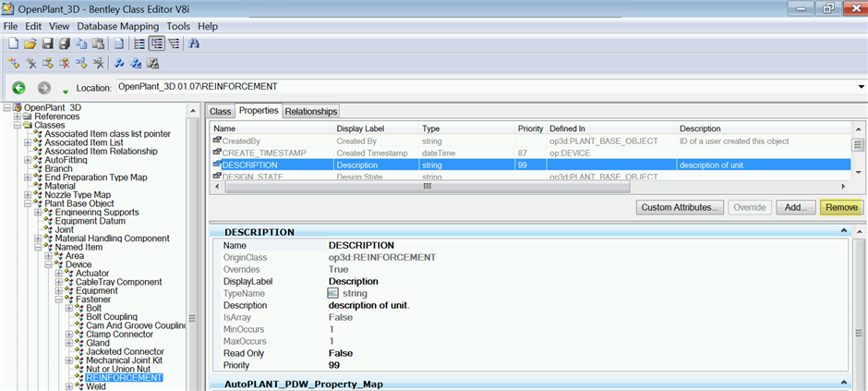868x391 pixels.
Task: Switch to flat list view
Action: [140, 43]
